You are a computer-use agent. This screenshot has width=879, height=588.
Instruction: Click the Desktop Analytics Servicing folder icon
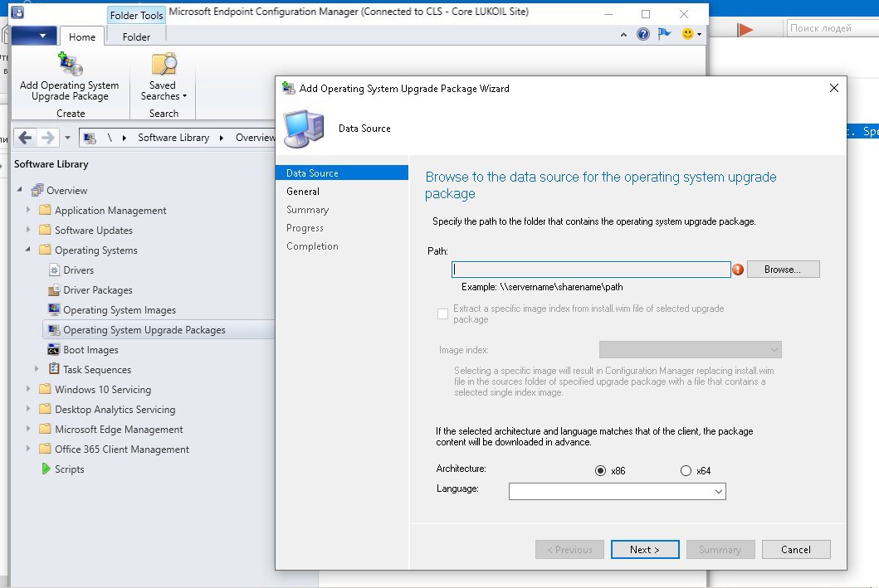[x=46, y=409]
